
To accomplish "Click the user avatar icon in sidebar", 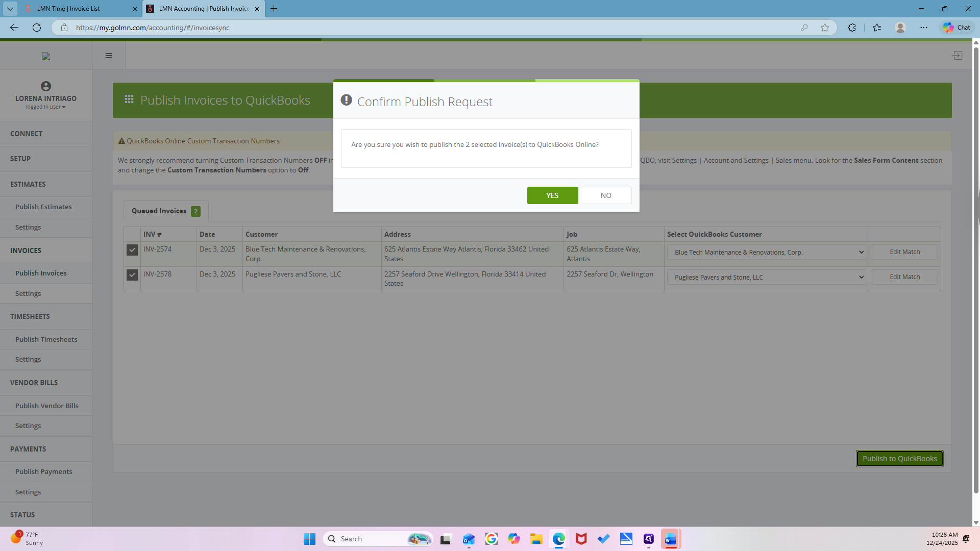I will 46,86.
